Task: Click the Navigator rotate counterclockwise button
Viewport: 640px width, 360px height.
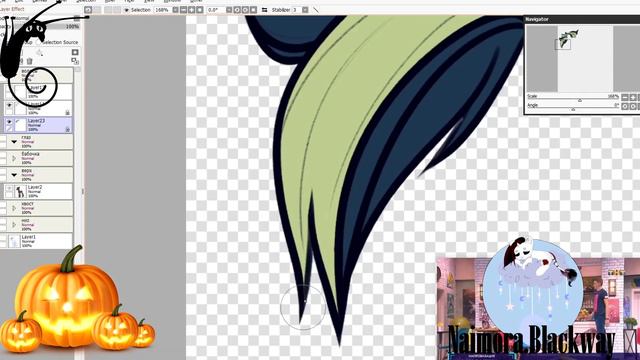Action: coord(625,106)
